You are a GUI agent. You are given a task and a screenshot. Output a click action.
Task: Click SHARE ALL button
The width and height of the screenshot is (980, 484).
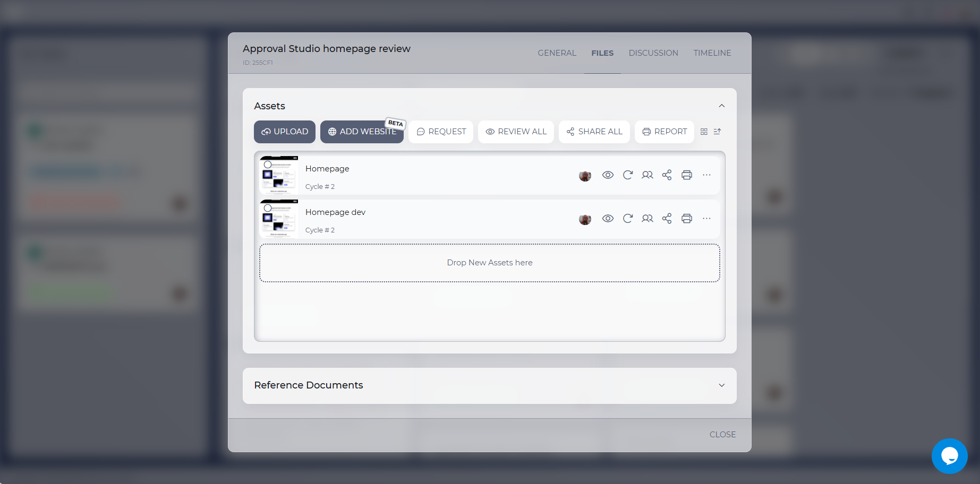pyautogui.click(x=594, y=132)
